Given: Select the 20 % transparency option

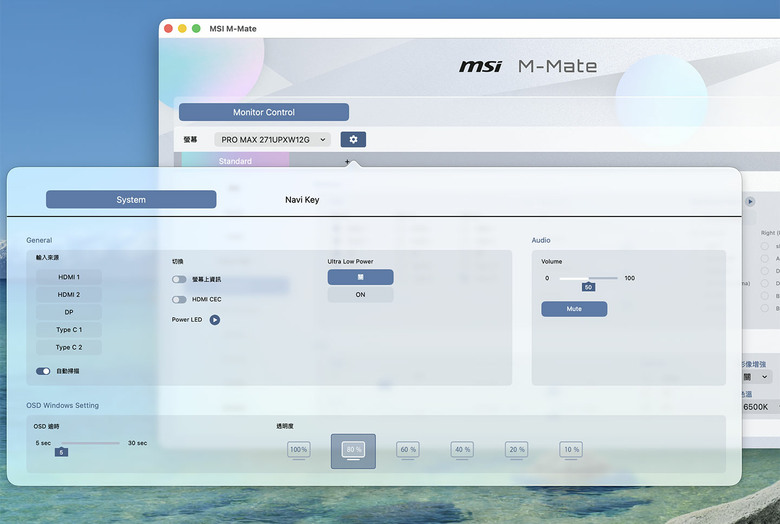Looking at the screenshot, I should (516, 450).
